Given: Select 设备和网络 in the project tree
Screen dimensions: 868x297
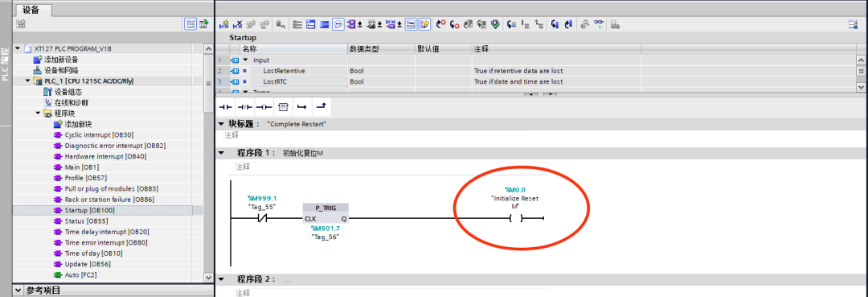Looking at the screenshot, I should [x=61, y=70].
